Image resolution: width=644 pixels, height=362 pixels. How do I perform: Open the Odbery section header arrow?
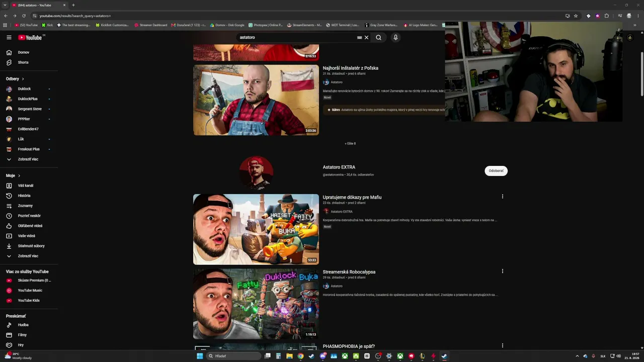point(23,79)
